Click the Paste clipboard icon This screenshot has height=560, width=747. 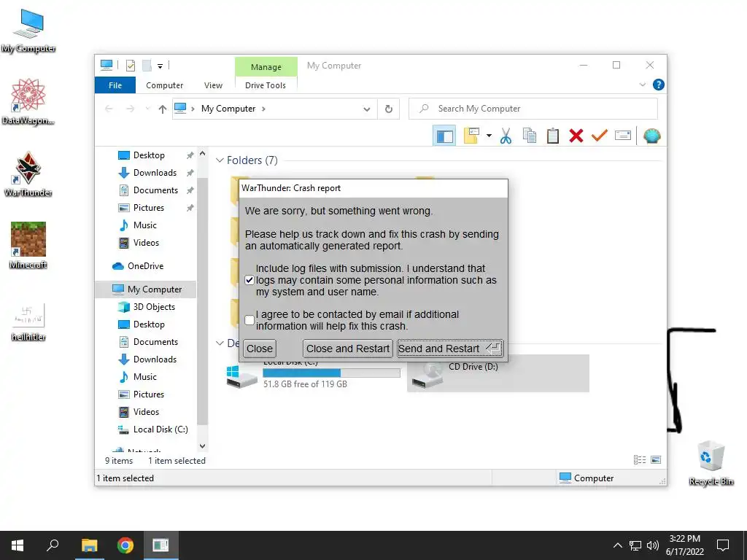pos(553,136)
